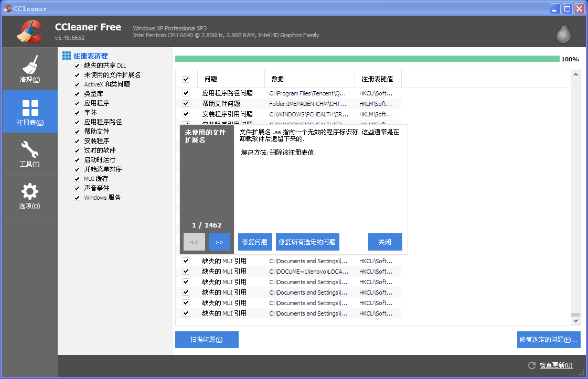Viewport: 588px width, 379px height.
Task: Toggle the 启动时运行 checkbox
Action: point(77,160)
